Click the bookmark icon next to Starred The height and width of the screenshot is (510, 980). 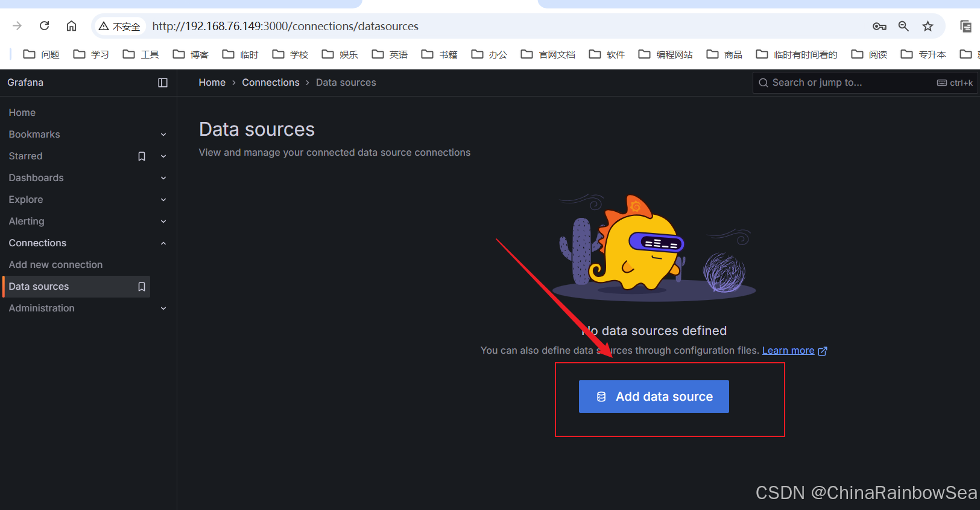pos(142,156)
